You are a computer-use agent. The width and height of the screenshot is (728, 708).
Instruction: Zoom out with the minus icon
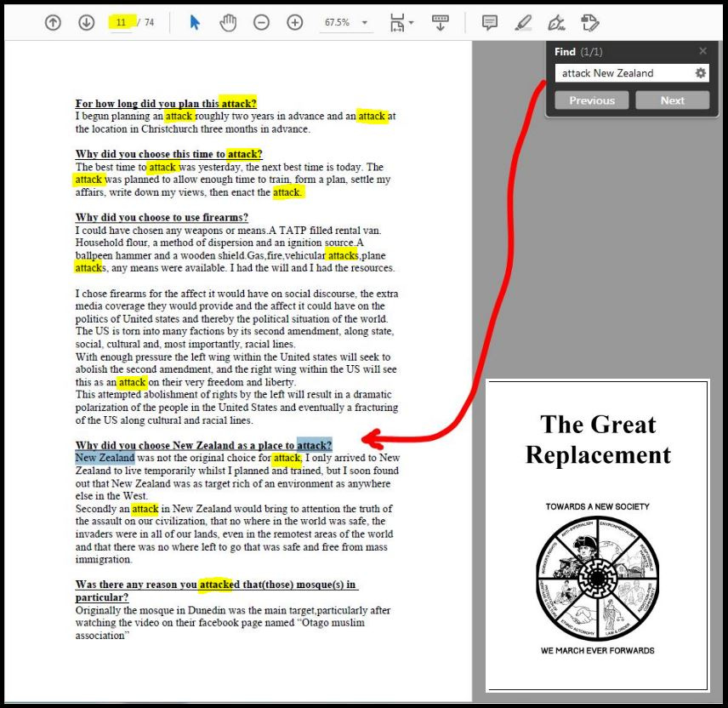click(x=261, y=22)
